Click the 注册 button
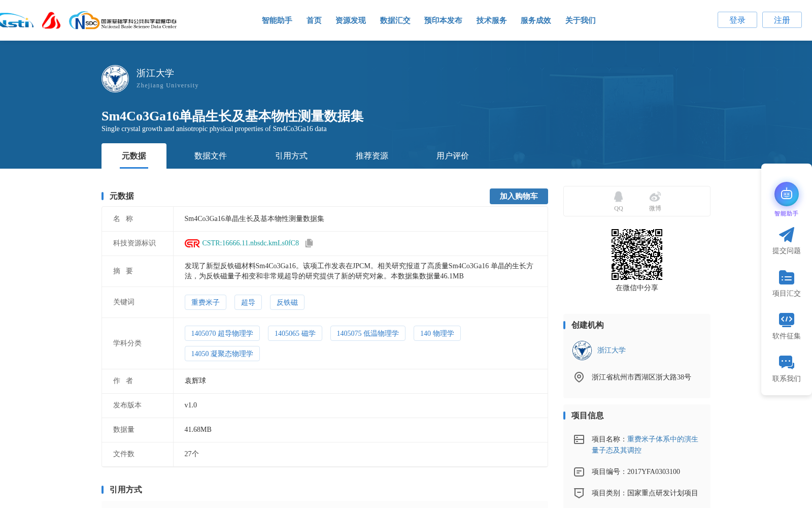This screenshot has width=812, height=508. (782, 20)
